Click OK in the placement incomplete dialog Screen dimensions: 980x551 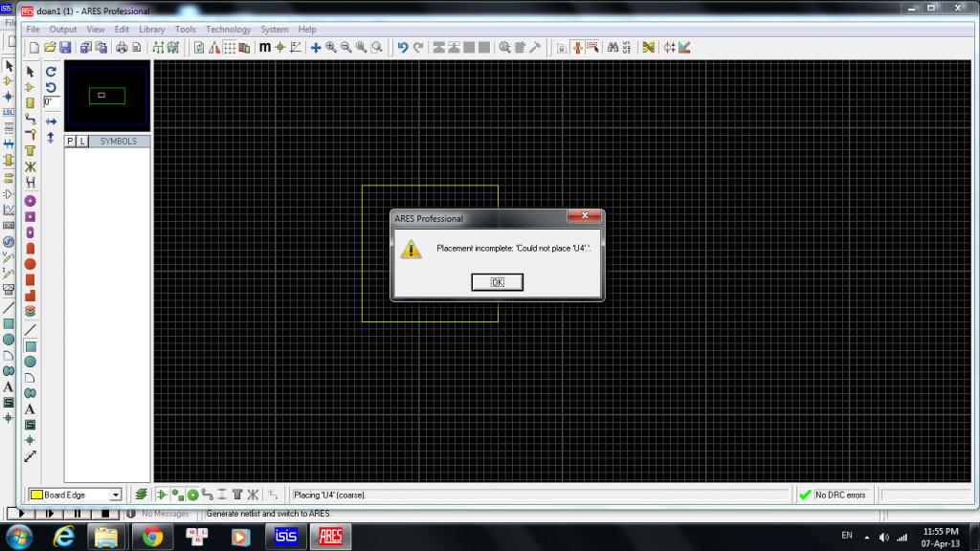click(x=497, y=282)
